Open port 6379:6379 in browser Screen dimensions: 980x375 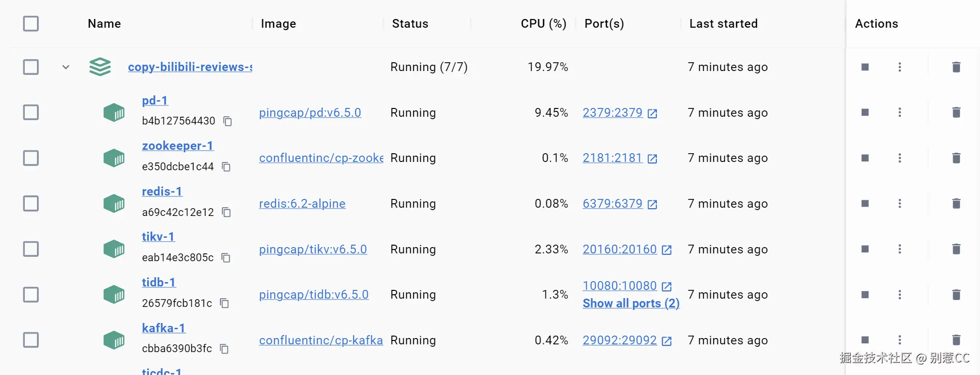click(x=613, y=203)
